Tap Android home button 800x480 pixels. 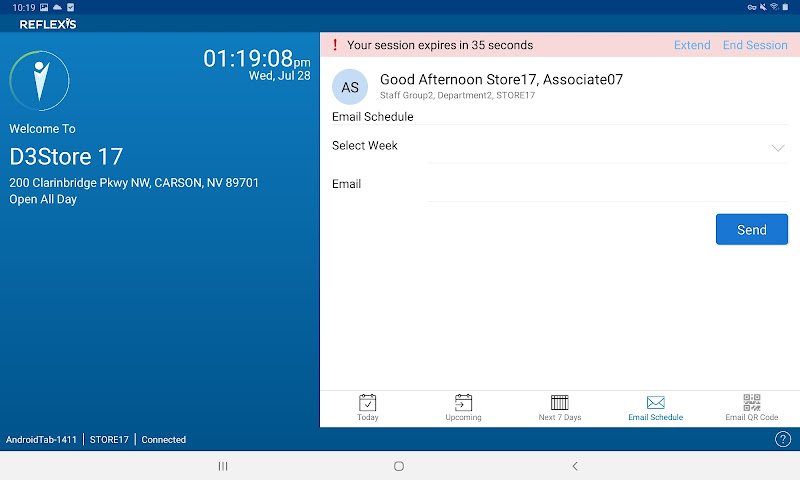tap(399, 466)
